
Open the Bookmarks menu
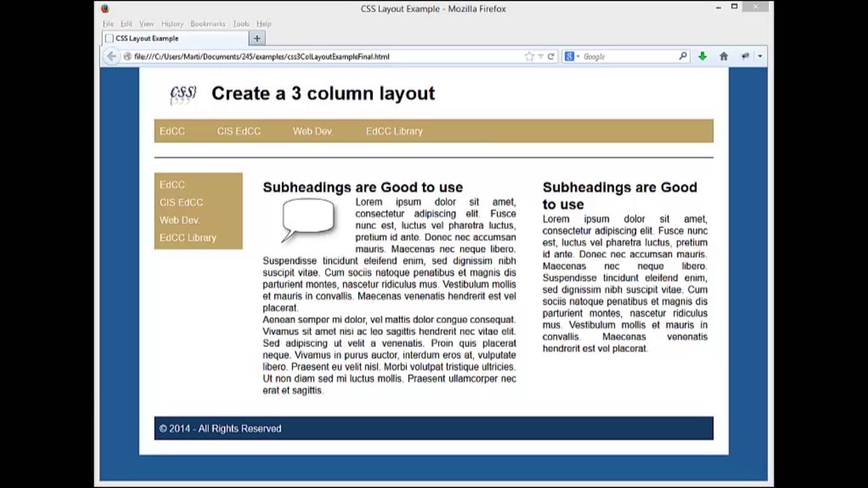[208, 24]
